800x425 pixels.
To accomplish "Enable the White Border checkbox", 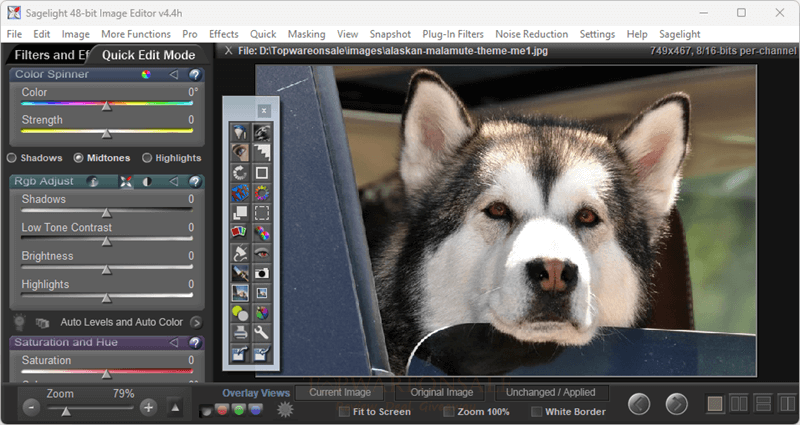I will (537, 412).
